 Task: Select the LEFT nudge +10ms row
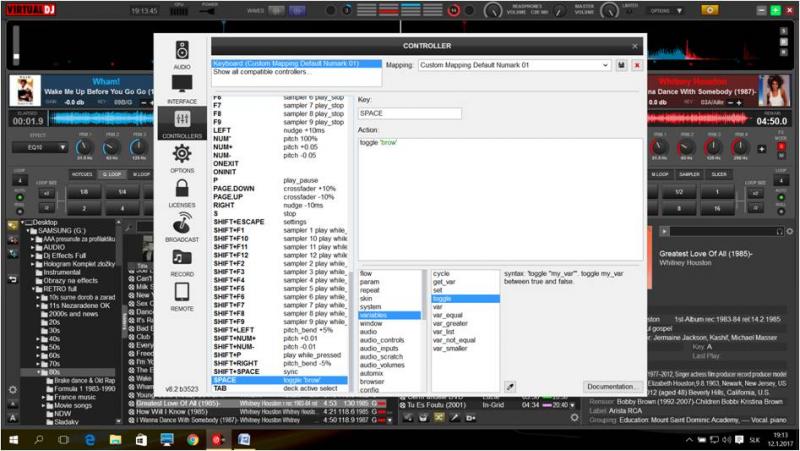pyautogui.click(x=280, y=131)
